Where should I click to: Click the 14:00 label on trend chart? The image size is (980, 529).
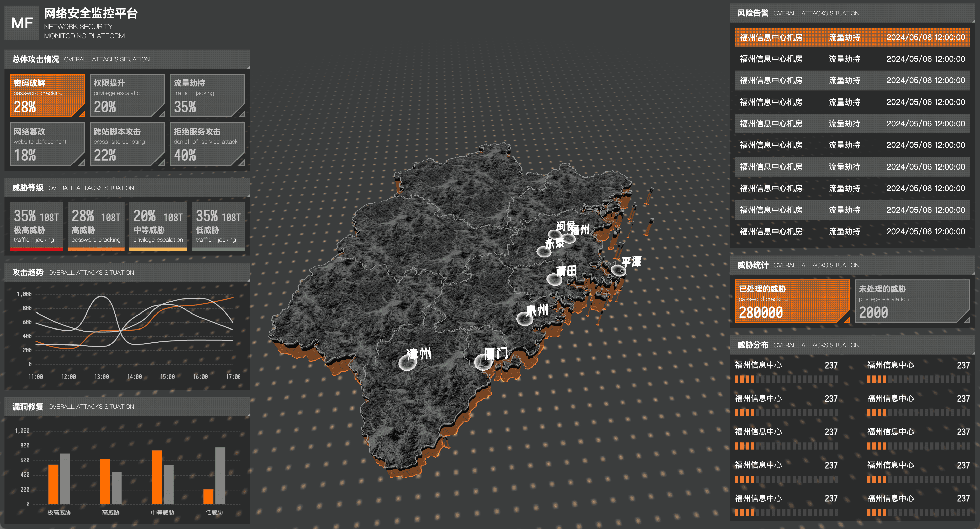pos(134,377)
